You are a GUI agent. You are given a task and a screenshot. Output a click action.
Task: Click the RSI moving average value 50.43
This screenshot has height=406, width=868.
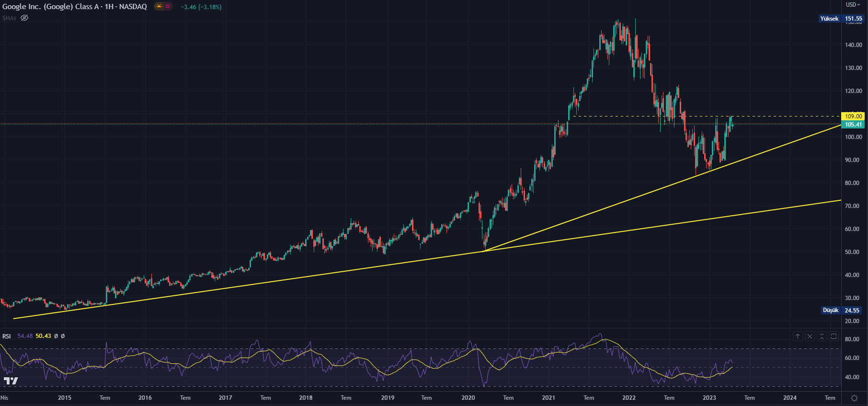pyautogui.click(x=43, y=336)
